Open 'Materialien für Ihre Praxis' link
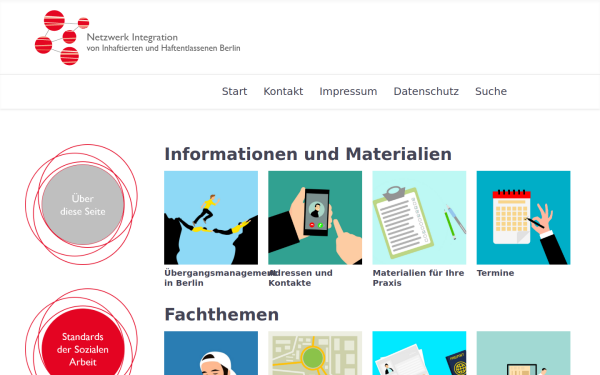Viewport: 600px width, 375px height. (x=418, y=278)
